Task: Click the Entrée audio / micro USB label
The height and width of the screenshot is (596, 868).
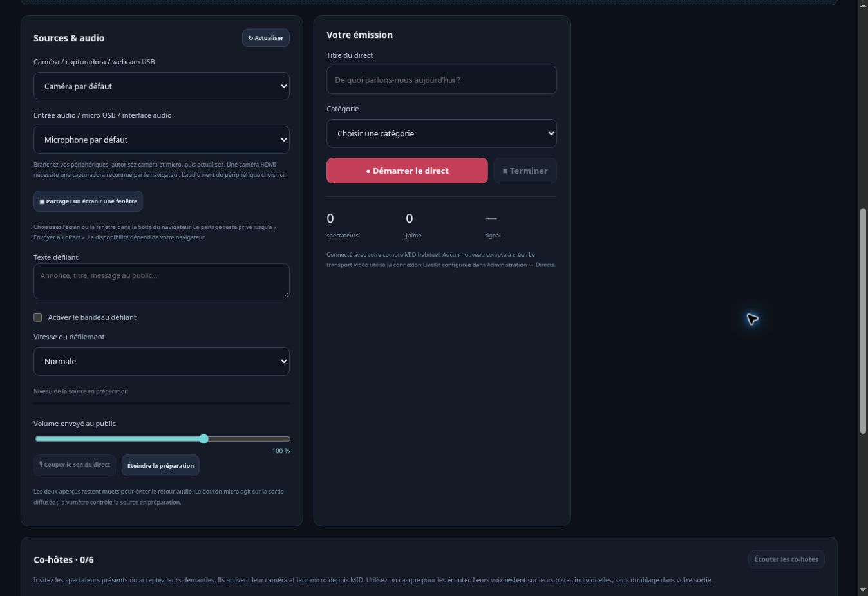Action: click(102, 115)
